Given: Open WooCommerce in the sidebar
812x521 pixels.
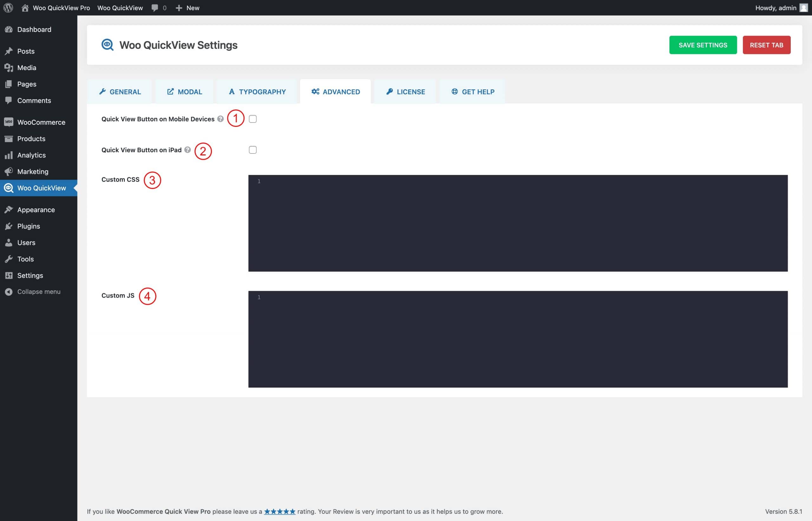Looking at the screenshot, I should pyautogui.click(x=41, y=122).
